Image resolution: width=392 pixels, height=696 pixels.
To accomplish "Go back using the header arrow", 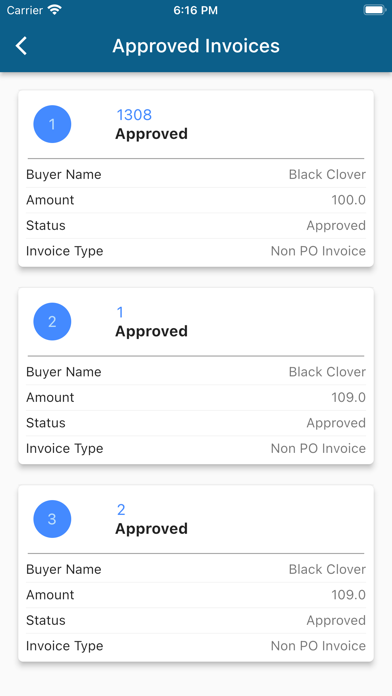I will (21, 46).
